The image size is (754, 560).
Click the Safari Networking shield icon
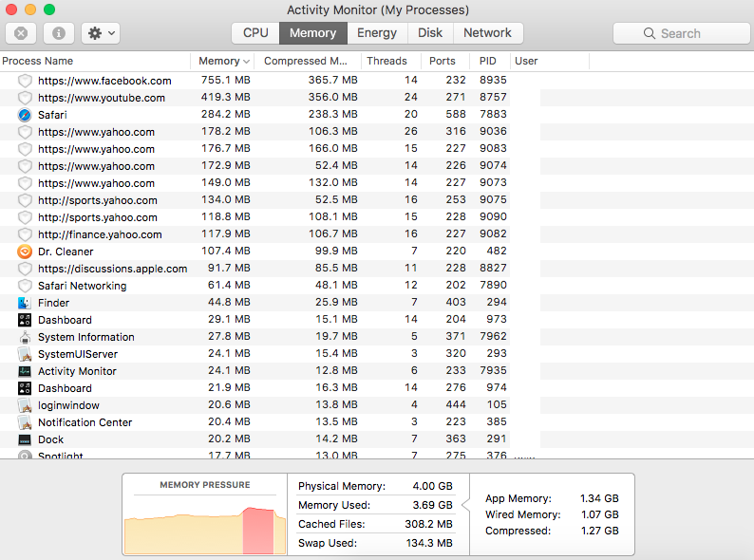pos(25,286)
